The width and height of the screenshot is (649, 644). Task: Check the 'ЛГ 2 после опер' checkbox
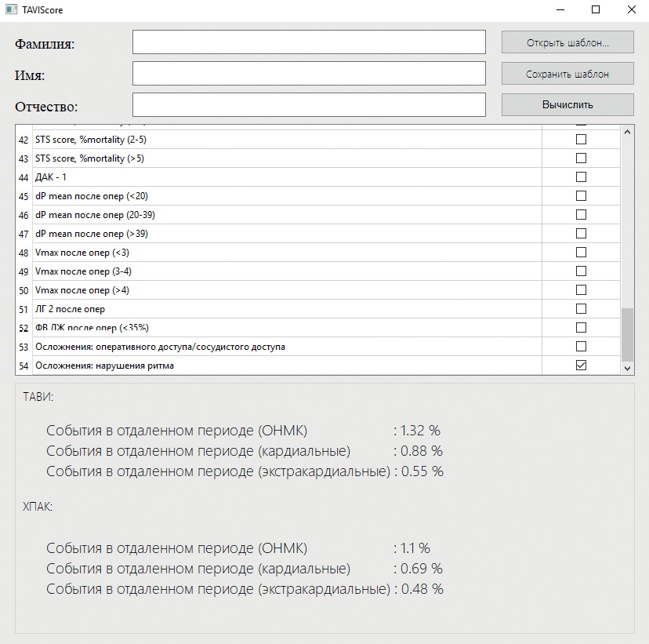(x=581, y=308)
